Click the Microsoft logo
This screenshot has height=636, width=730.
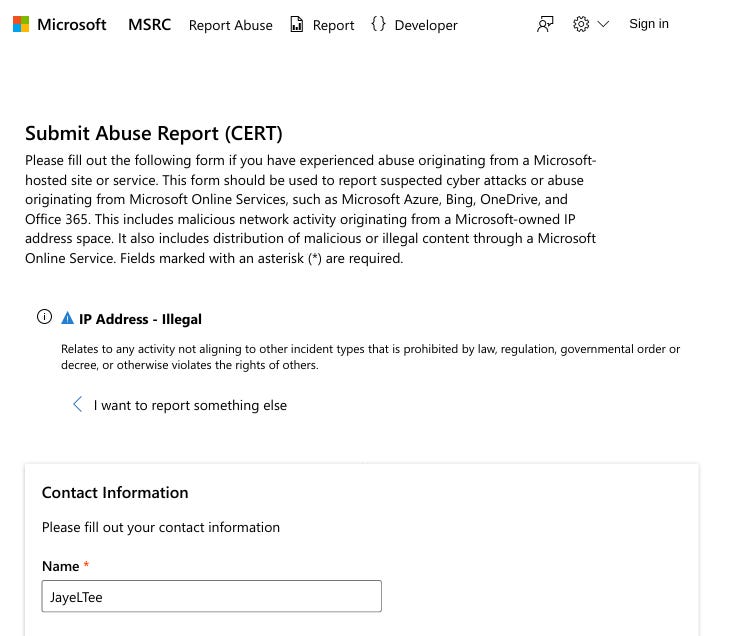coord(21,24)
